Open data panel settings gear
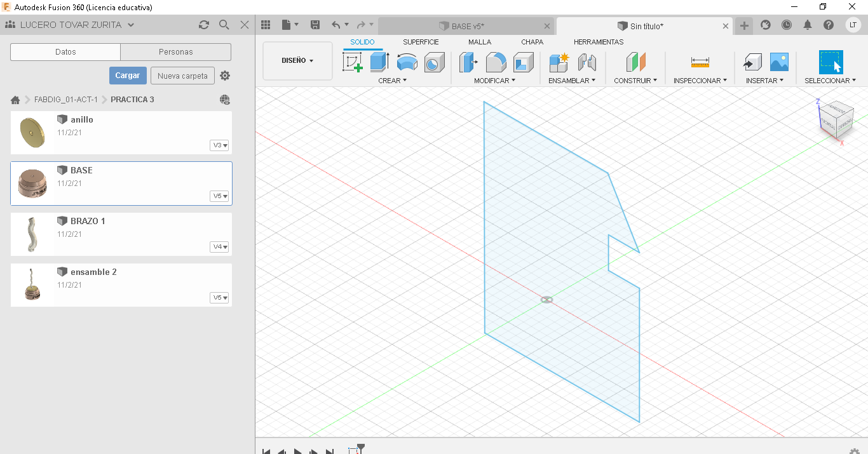The width and height of the screenshot is (868, 454). click(x=225, y=76)
